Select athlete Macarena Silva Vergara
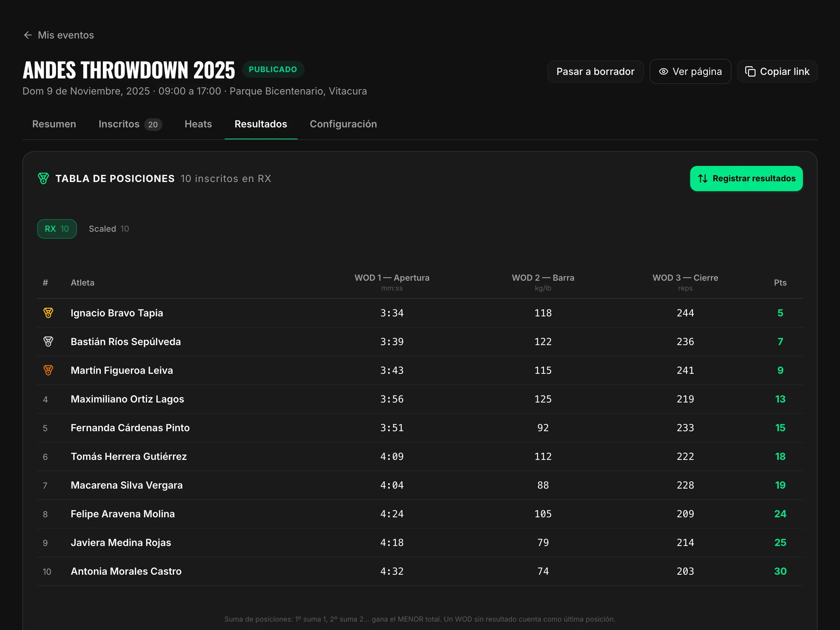The image size is (840, 630). pos(126,485)
